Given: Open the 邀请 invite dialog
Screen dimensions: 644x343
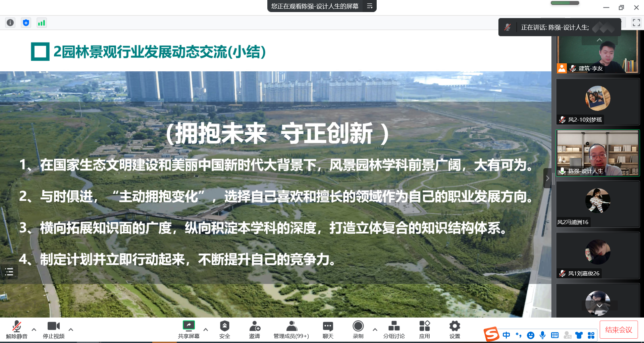Looking at the screenshot, I should pyautogui.click(x=255, y=330).
